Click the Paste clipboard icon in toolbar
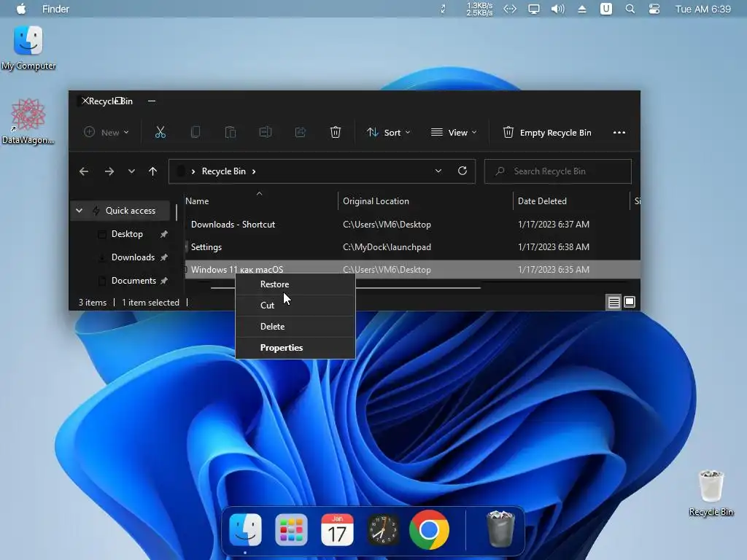The height and width of the screenshot is (560, 747). click(230, 133)
